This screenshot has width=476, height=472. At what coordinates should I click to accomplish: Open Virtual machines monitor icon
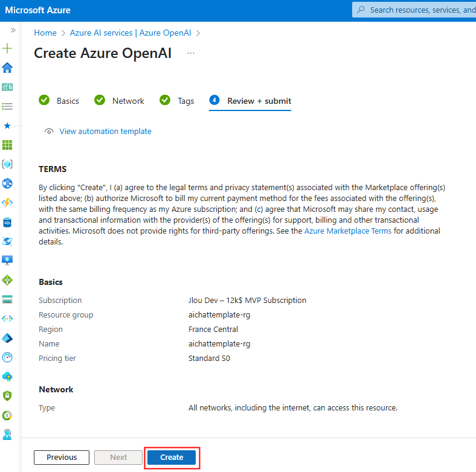[x=7, y=260]
